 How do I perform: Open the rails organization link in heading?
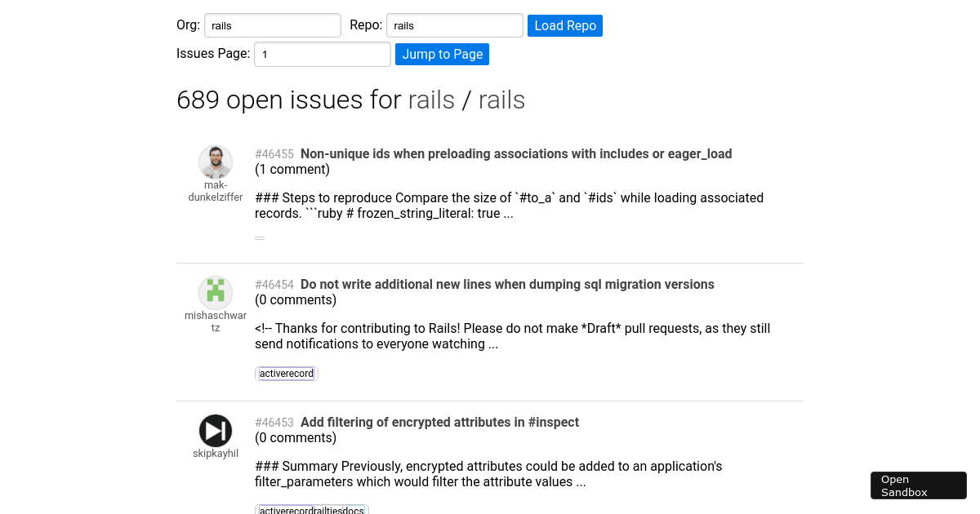[432, 100]
